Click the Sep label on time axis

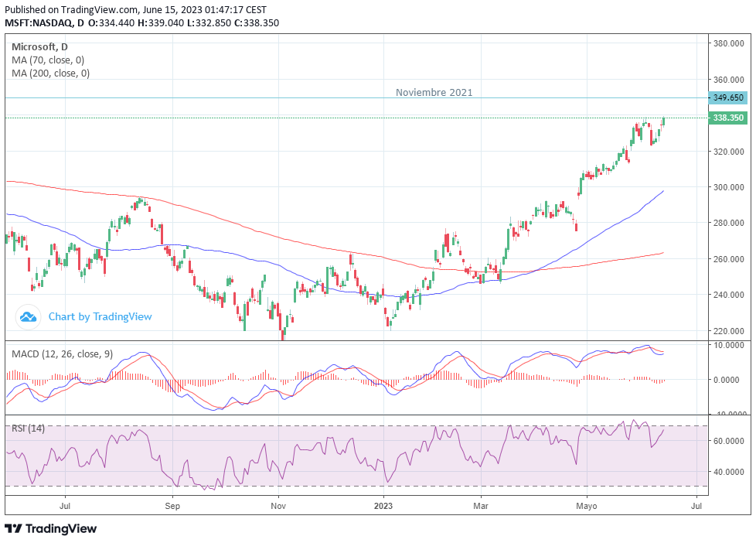pos(172,507)
